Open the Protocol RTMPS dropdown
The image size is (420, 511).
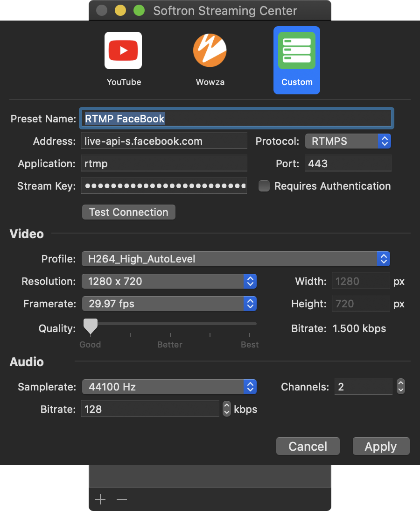(348, 141)
